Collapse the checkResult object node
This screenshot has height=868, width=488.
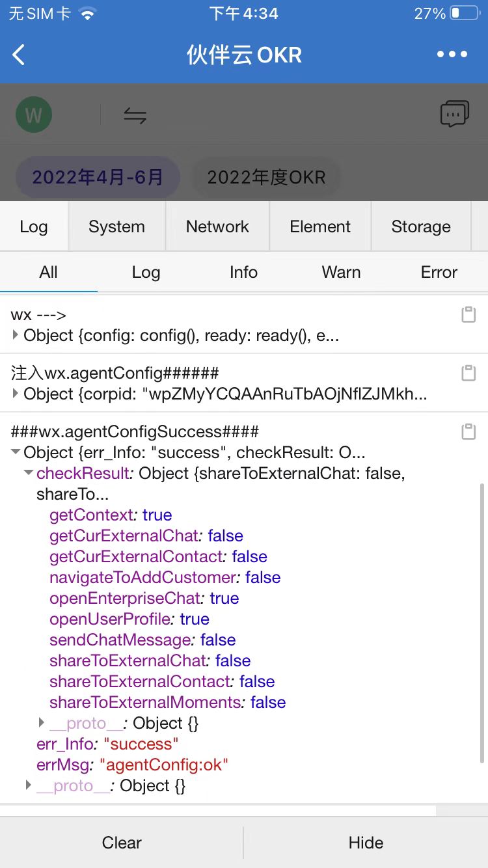pyautogui.click(x=29, y=473)
